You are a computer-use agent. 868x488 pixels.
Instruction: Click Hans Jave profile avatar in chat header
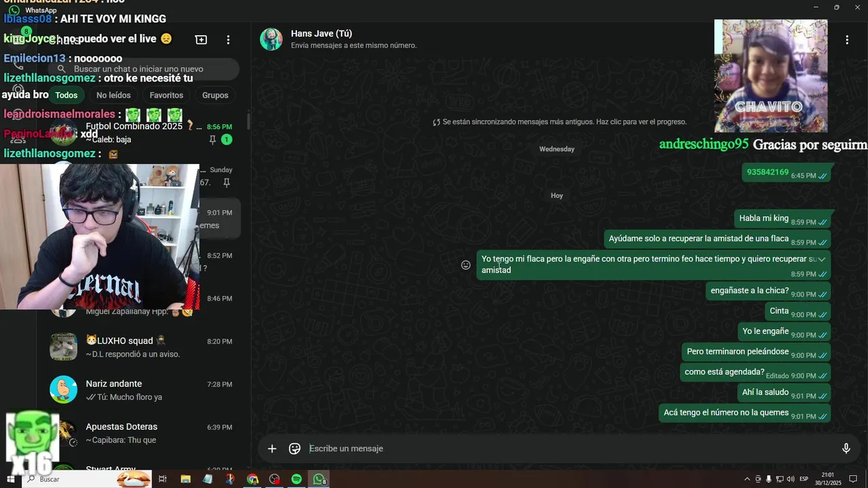271,39
